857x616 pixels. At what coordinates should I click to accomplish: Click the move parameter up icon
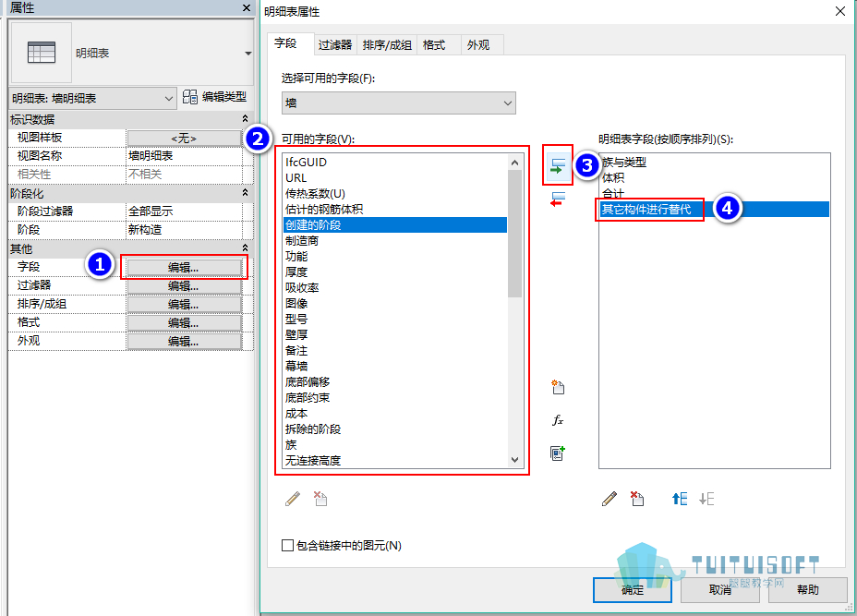tap(680, 499)
